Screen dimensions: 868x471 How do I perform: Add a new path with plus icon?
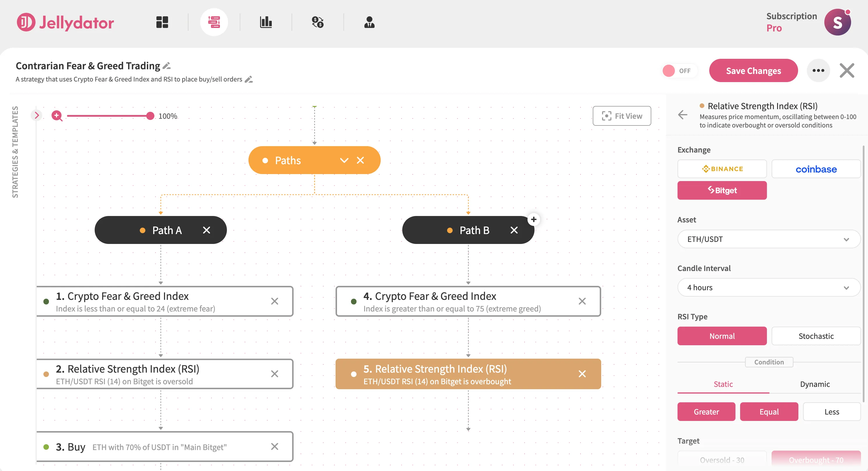(x=534, y=219)
